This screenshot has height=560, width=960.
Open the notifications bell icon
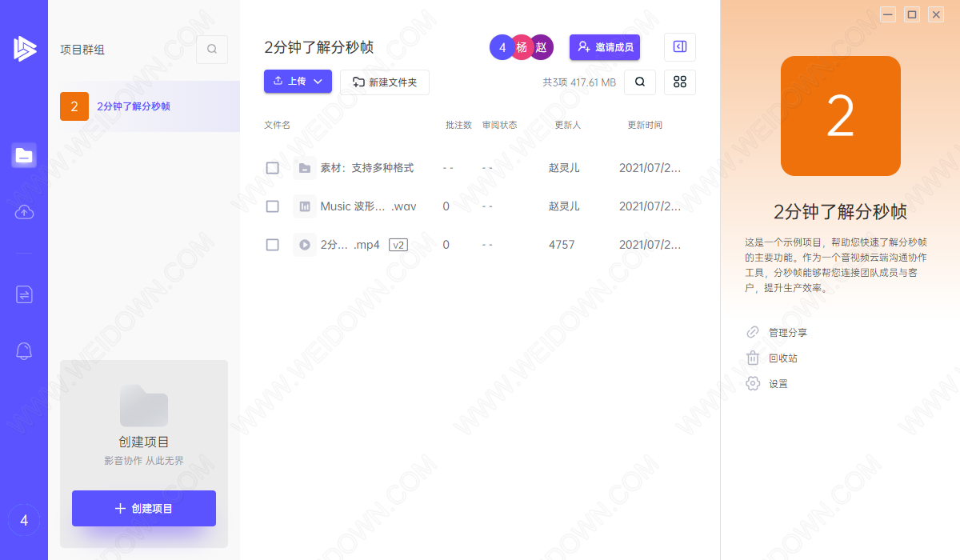click(x=24, y=350)
